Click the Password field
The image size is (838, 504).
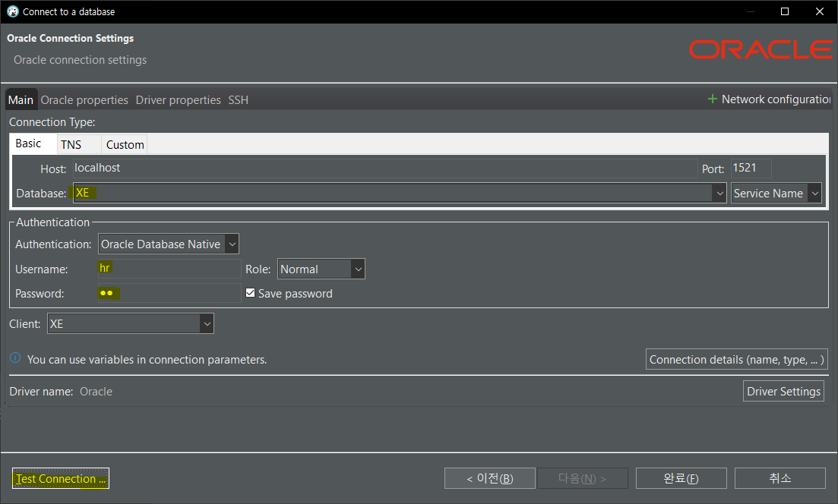click(169, 292)
